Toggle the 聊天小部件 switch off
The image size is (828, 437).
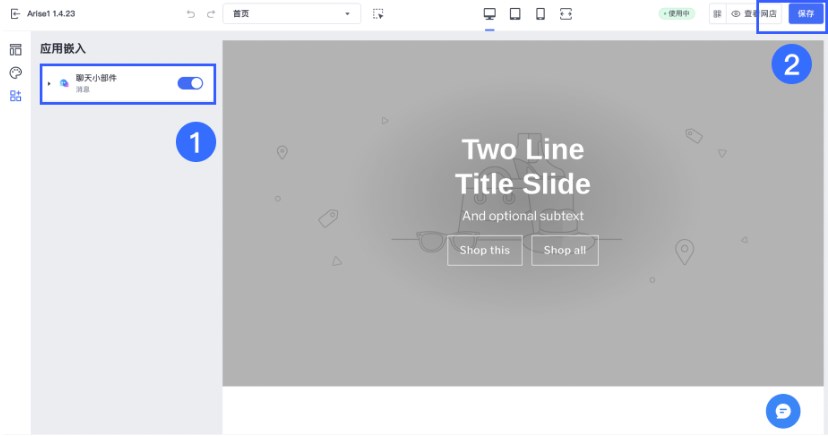(x=190, y=83)
